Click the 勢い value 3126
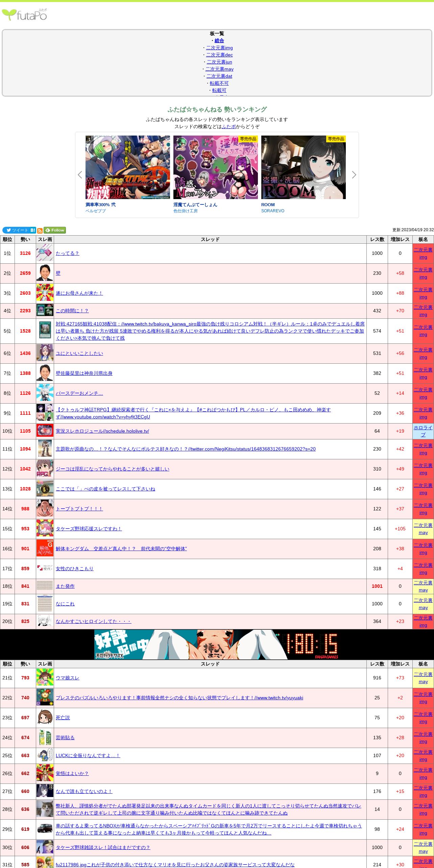The image size is (434, 868). coord(25,253)
